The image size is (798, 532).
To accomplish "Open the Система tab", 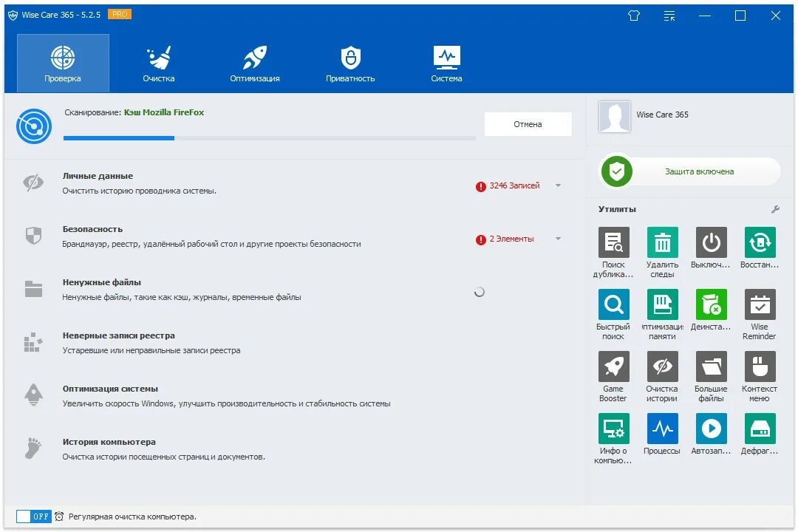I will point(446,63).
